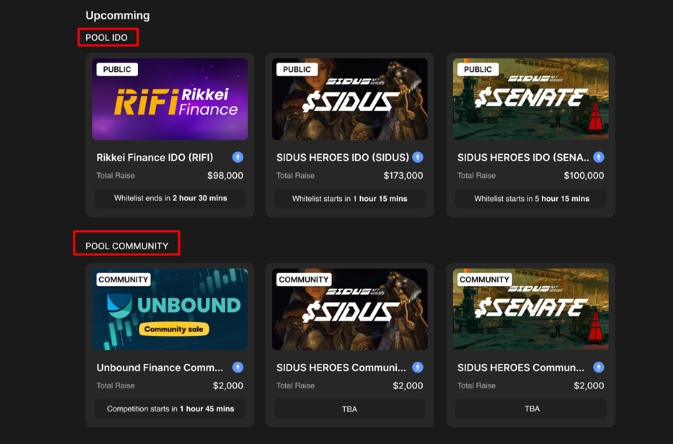Click COMMUNITY badge on the $SIDUS card
Screen dimensions: 673x444
coord(304,280)
